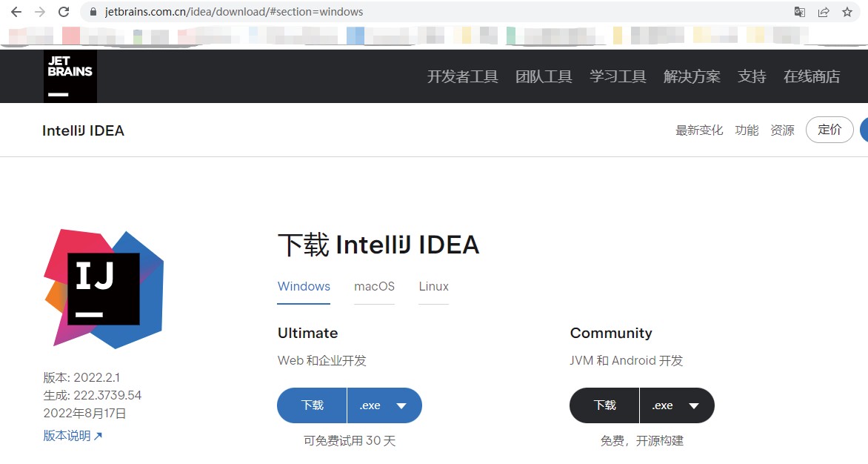Download the Ultimate edition with blue 下载 button
Image resolution: width=868 pixels, height=464 pixels.
pos(313,405)
